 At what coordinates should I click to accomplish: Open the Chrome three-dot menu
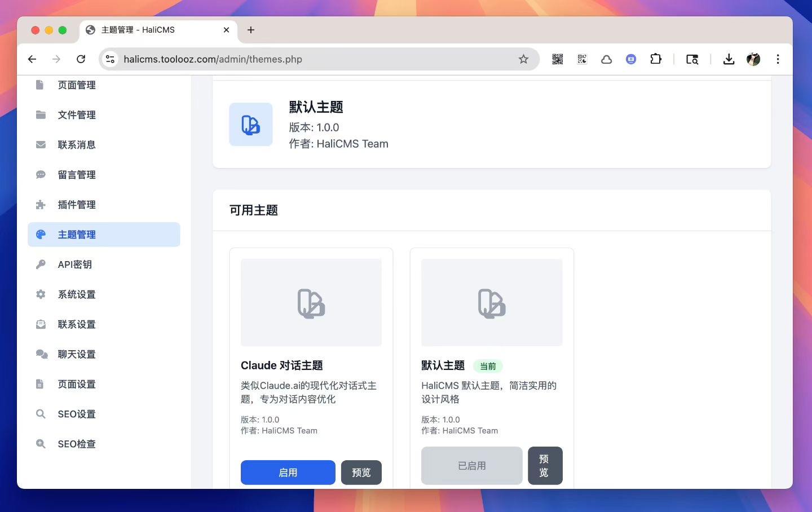click(778, 59)
